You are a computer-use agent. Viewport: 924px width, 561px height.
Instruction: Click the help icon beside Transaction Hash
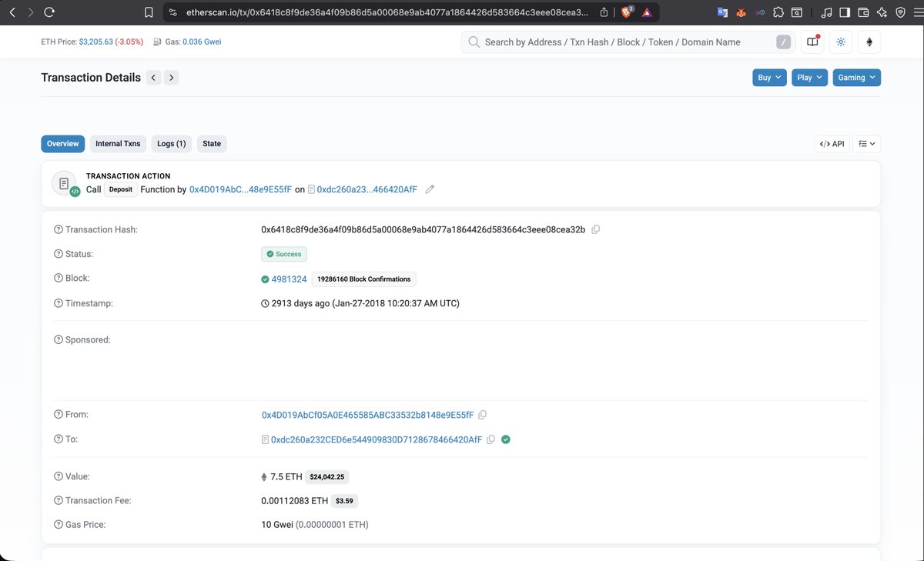(x=59, y=229)
